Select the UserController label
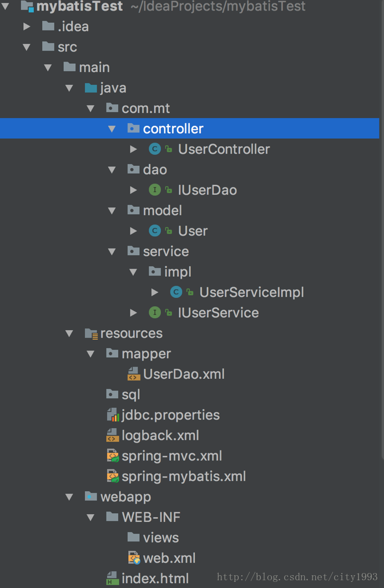Image resolution: width=384 pixels, height=588 pixels. tap(224, 149)
